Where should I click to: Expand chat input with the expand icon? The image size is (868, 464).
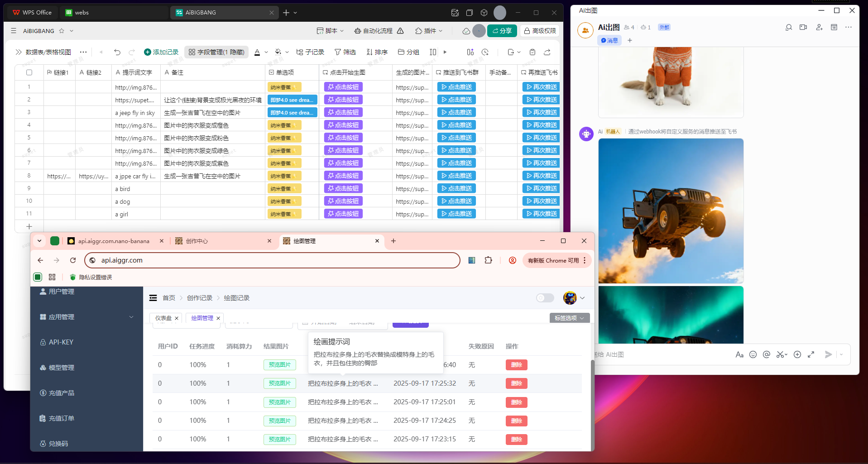(811, 354)
